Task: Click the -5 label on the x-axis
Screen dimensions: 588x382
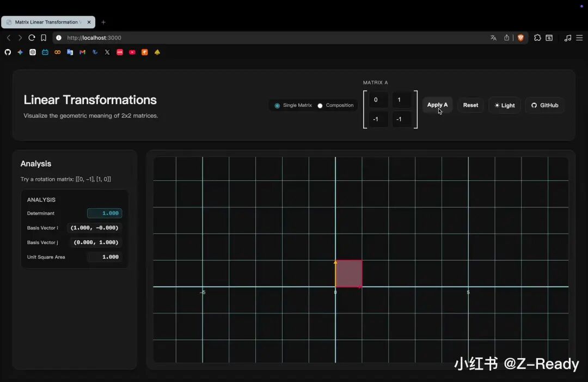Action: click(203, 292)
